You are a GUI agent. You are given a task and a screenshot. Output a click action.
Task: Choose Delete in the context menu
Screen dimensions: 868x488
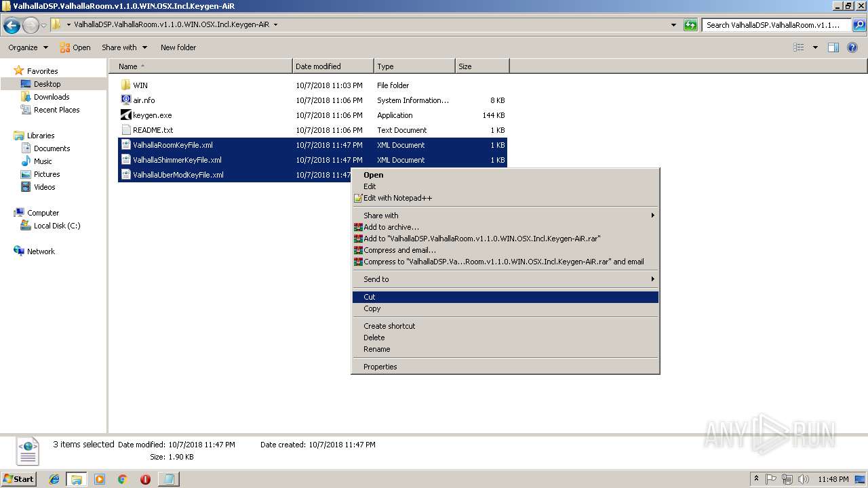(x=505, y=338)
